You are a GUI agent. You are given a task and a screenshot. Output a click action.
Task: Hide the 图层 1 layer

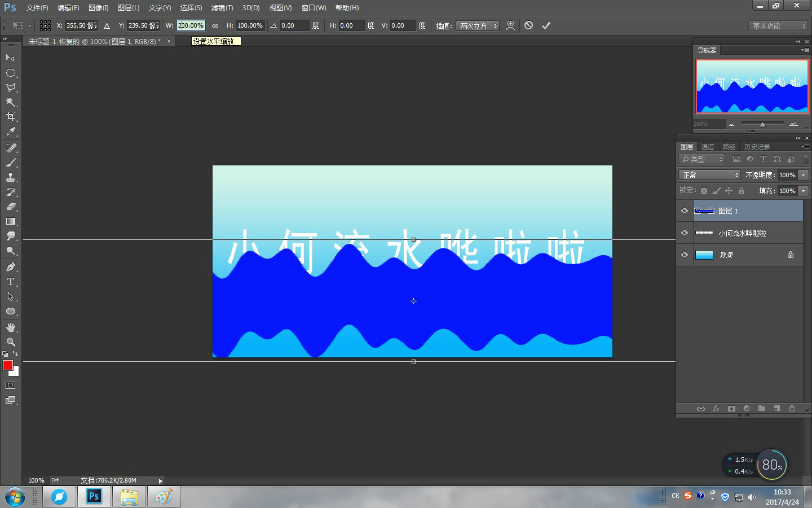[x=685, y=211]
